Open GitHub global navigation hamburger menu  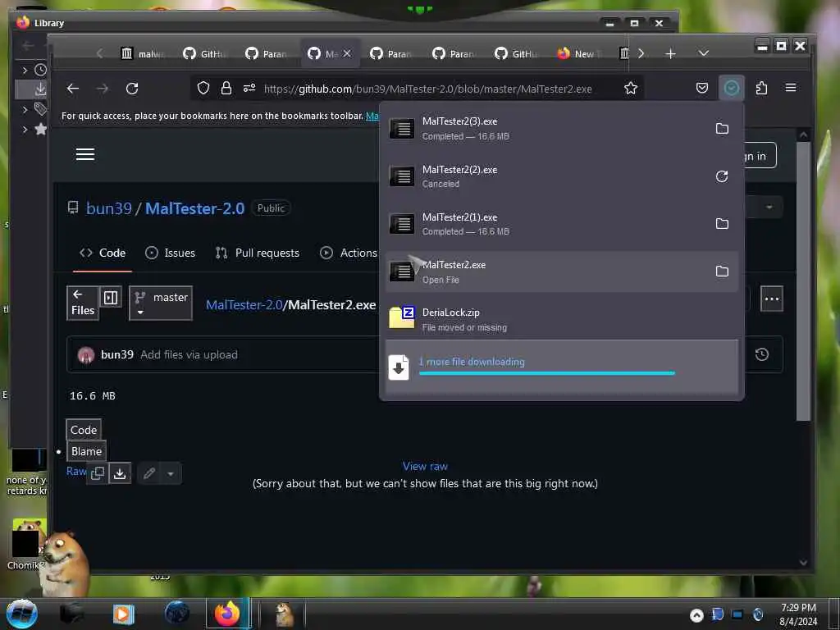coord(85,154)
